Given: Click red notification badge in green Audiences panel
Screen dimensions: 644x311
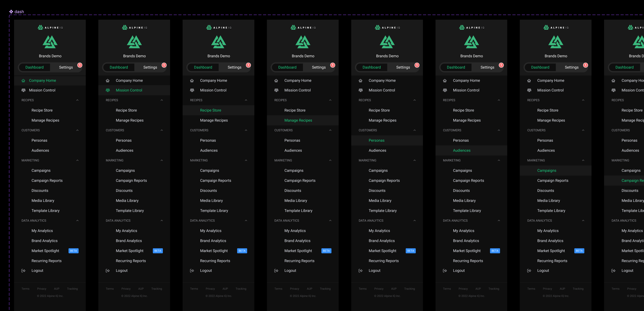Looking at the screenshot, I should tap(501, 65).
